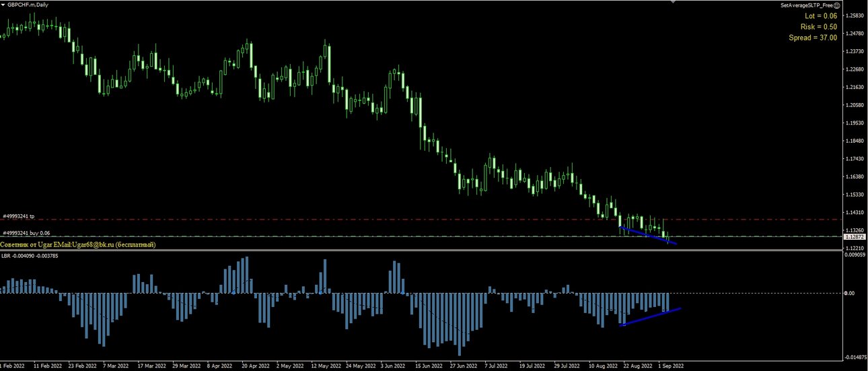Screen dimensions: 868x371
Task: Click the 29 Mar 2022 date label
Action: (x=186, y=366)
